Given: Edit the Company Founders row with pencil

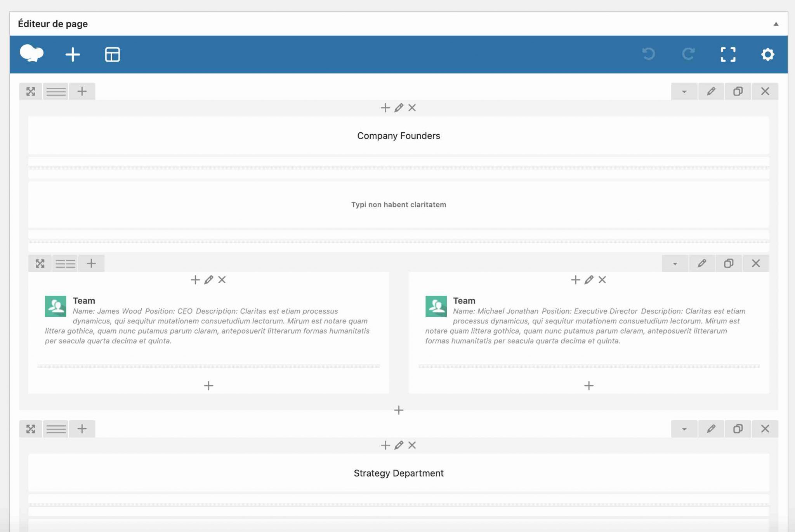Looking at the screenshot, I should pyautogui.click(x=711, y=92).
